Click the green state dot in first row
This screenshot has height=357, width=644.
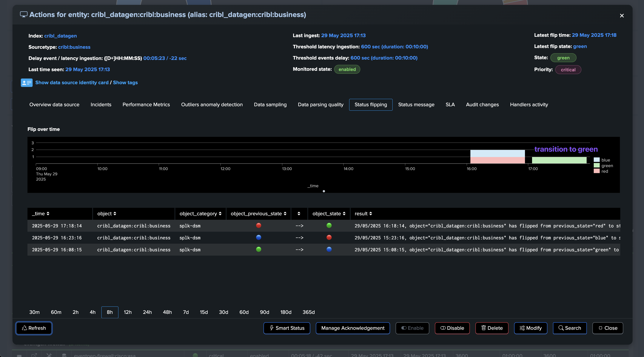(329, 226)
